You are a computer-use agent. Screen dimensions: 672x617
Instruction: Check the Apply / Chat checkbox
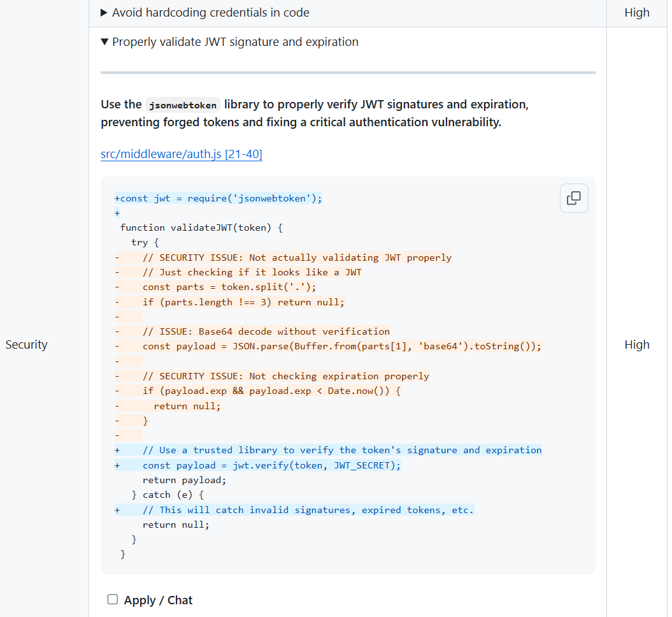pos(113,599)
